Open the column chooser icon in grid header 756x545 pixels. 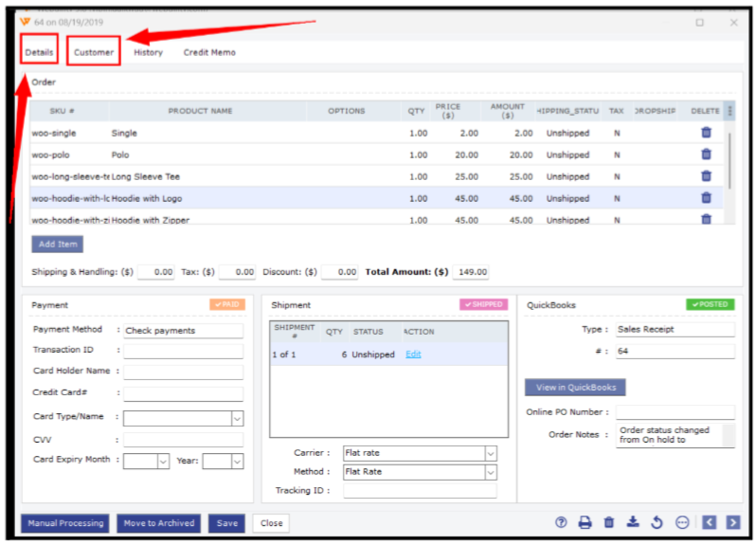(x=729, y=111)
